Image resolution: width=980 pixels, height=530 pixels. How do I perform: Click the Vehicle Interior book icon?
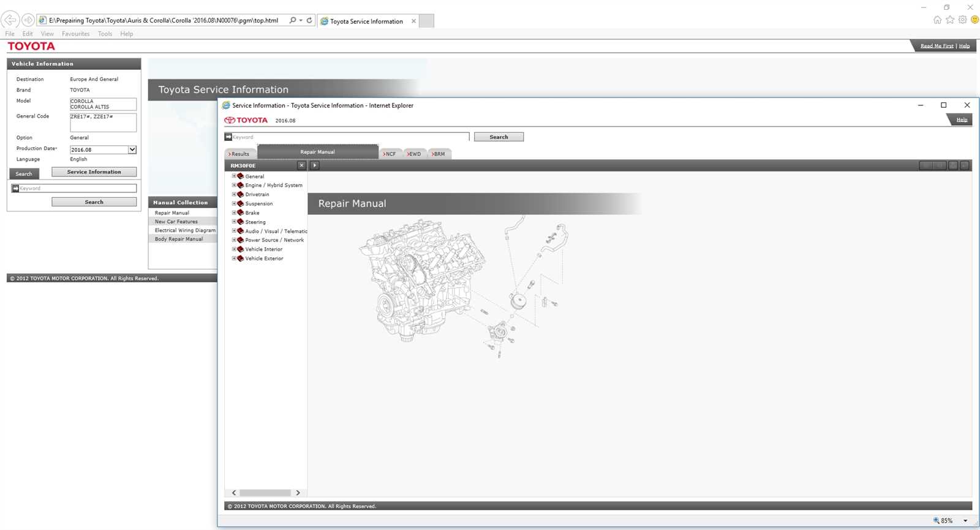pos(240,249)
